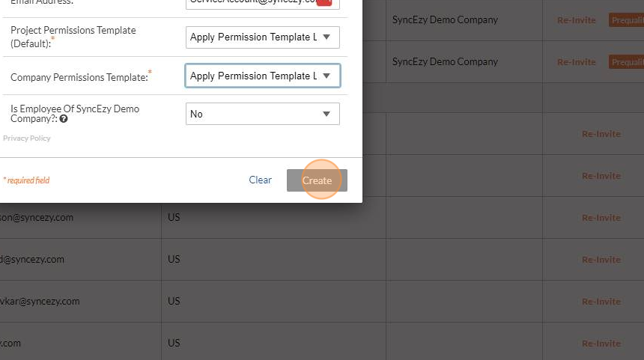The width and height of the screenshot is (644, 360).
Task: Click Re-Invite in the bottommost table row
Action: [x=601, y=344]
